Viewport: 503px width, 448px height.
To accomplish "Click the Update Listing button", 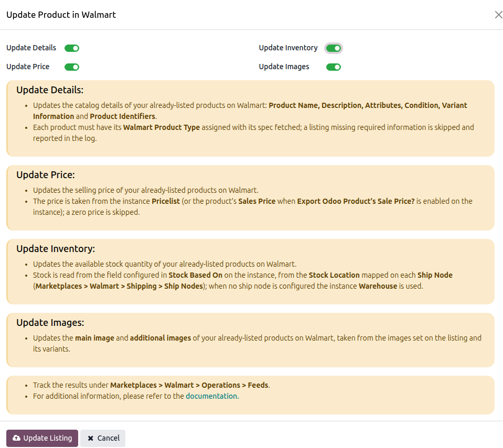I will (42, 438).
